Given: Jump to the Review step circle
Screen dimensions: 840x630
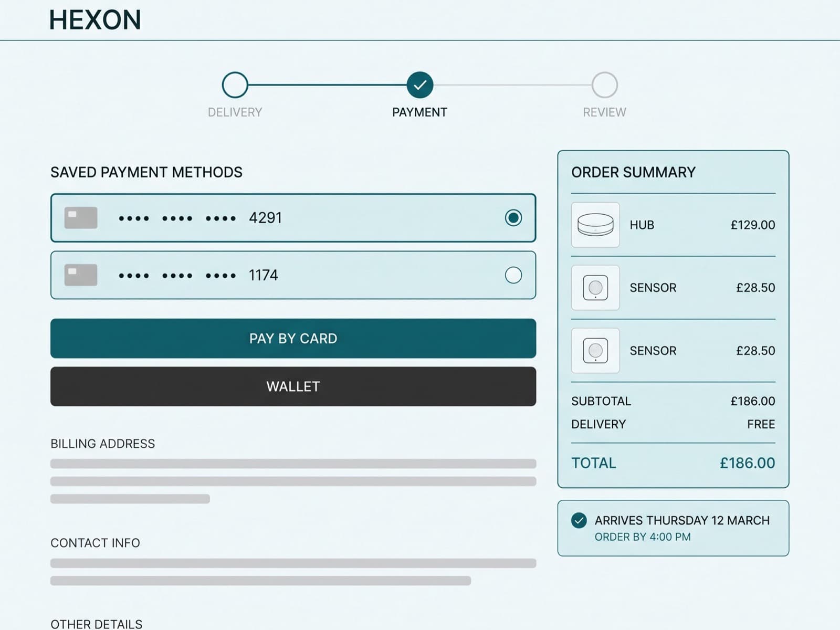Looking at the screenshot, I should click(x=605, y=85).
